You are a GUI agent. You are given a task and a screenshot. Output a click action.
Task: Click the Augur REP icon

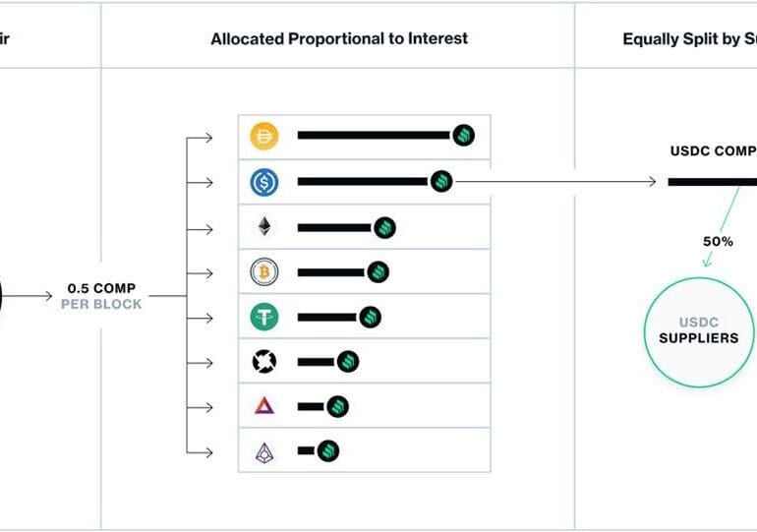(264, 452)
